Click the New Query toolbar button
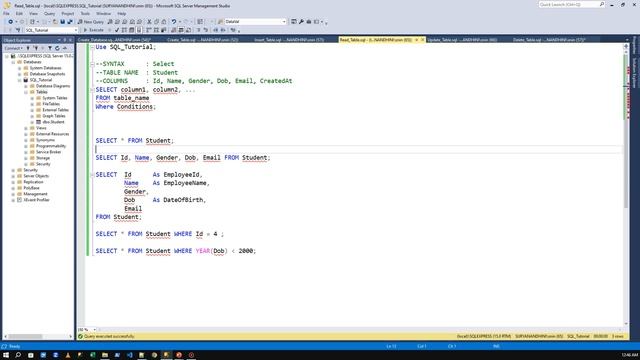 click(x=91, y=22)
